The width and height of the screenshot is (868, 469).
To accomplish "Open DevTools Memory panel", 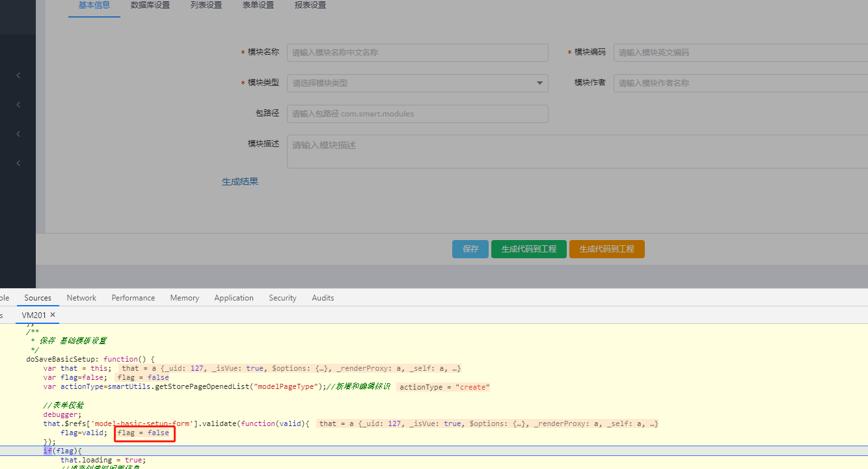I will point(185,298).
